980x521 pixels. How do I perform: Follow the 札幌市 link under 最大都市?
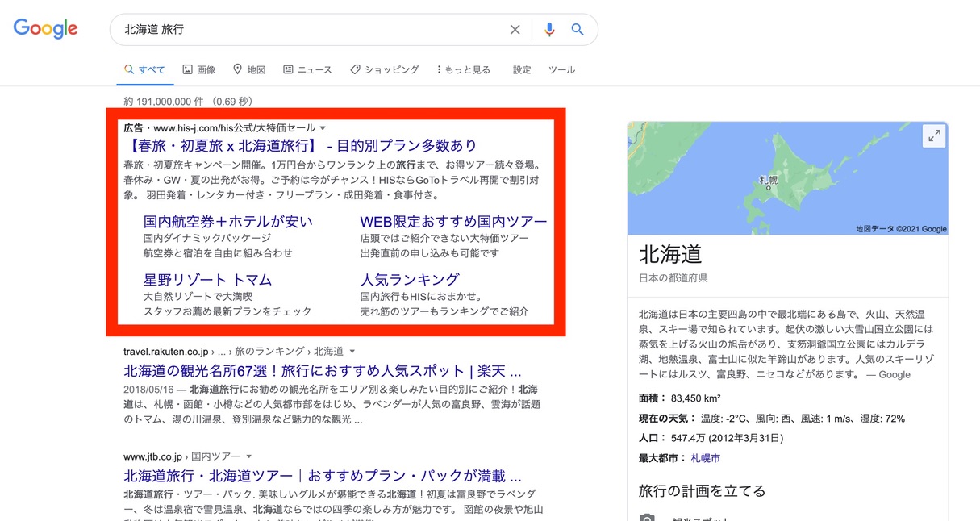(x=706, y=458)
